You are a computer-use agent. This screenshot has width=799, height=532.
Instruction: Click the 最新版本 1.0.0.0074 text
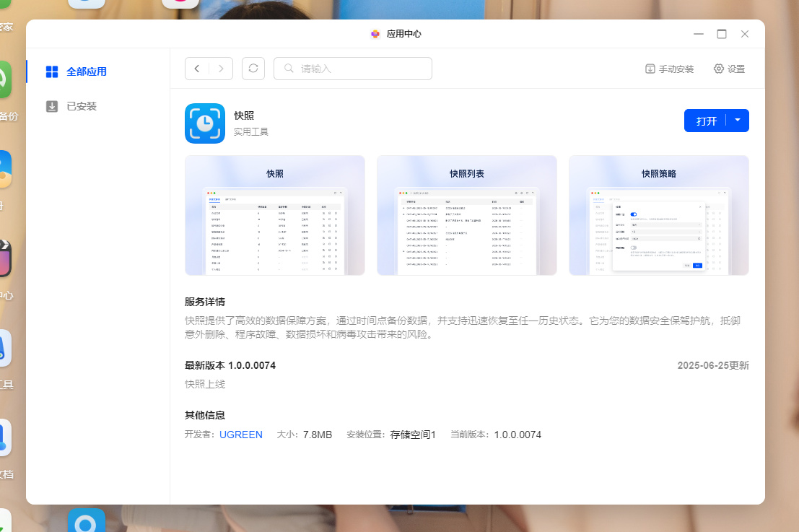click(230, 365)
